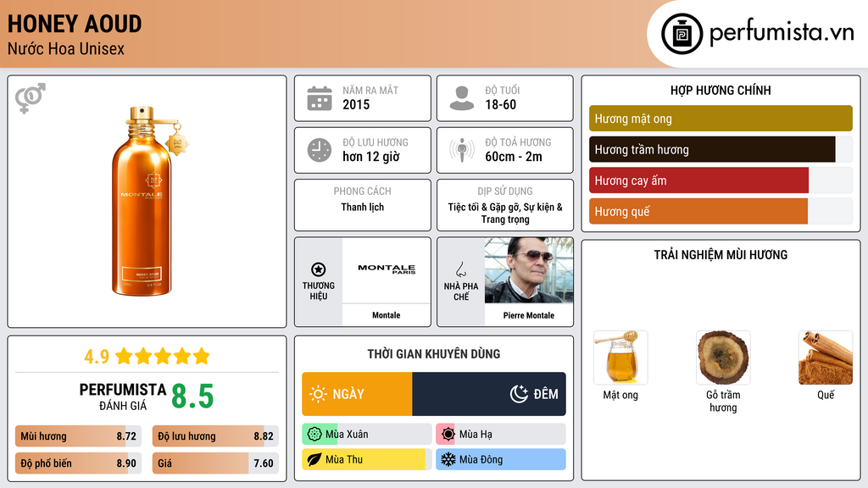868x488 pixels.
Task: Click the Hợp hương chính heading
Action: point(721,90)
